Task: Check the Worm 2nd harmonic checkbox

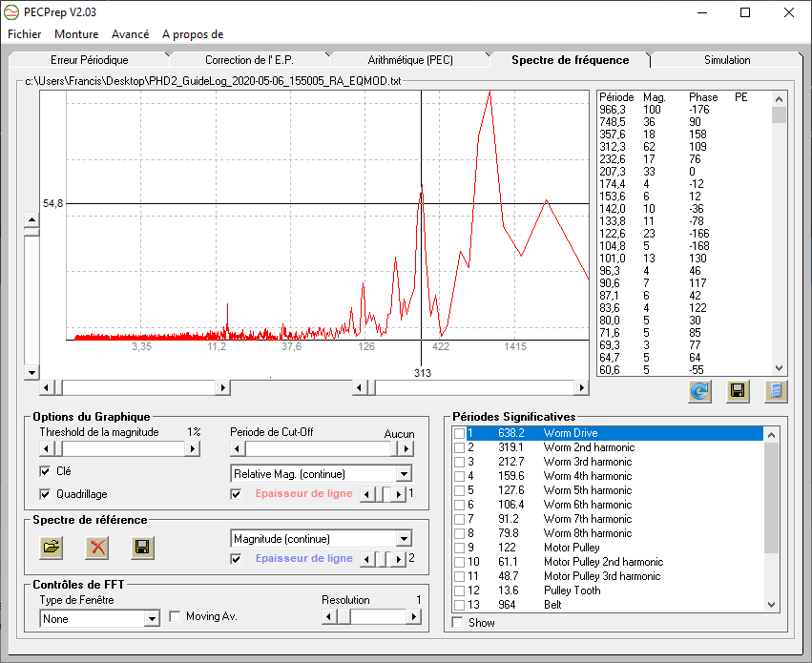Action: pos(459,447)
